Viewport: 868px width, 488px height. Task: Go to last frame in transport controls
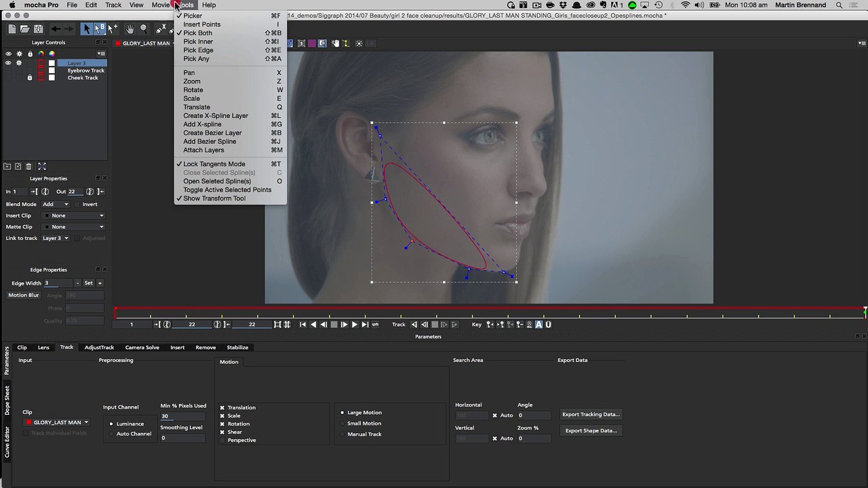click(365, 325)
